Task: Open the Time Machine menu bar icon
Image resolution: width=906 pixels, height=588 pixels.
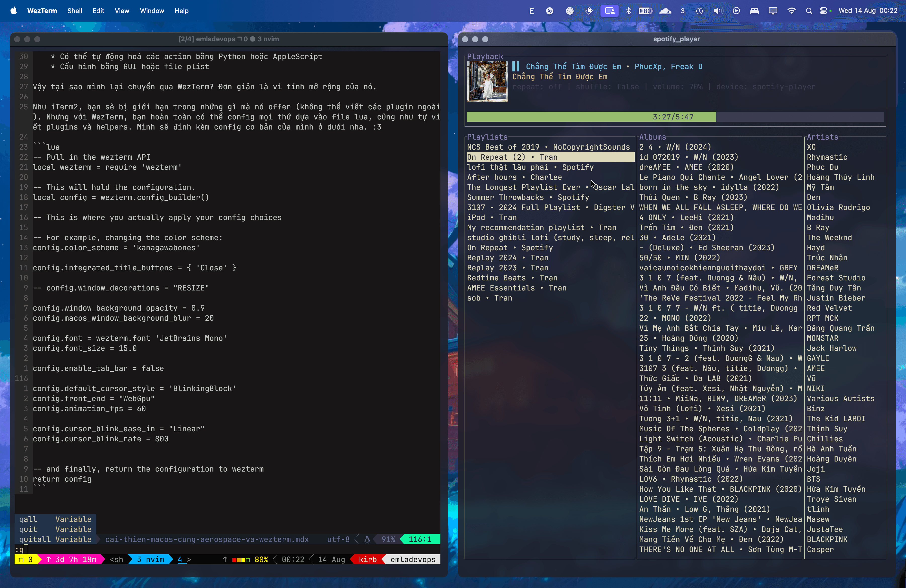Action: coord(699,11)
